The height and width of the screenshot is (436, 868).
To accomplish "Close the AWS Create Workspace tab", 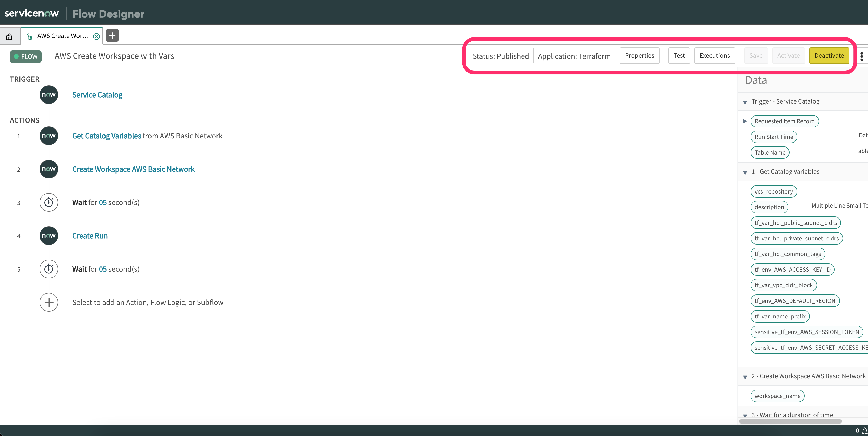I will point(96,36).
